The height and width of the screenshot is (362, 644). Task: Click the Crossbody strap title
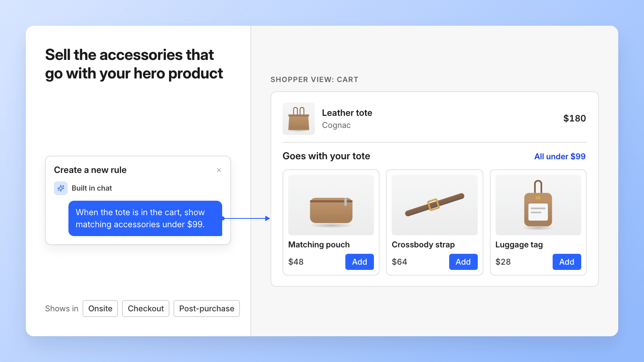(423, 245)
